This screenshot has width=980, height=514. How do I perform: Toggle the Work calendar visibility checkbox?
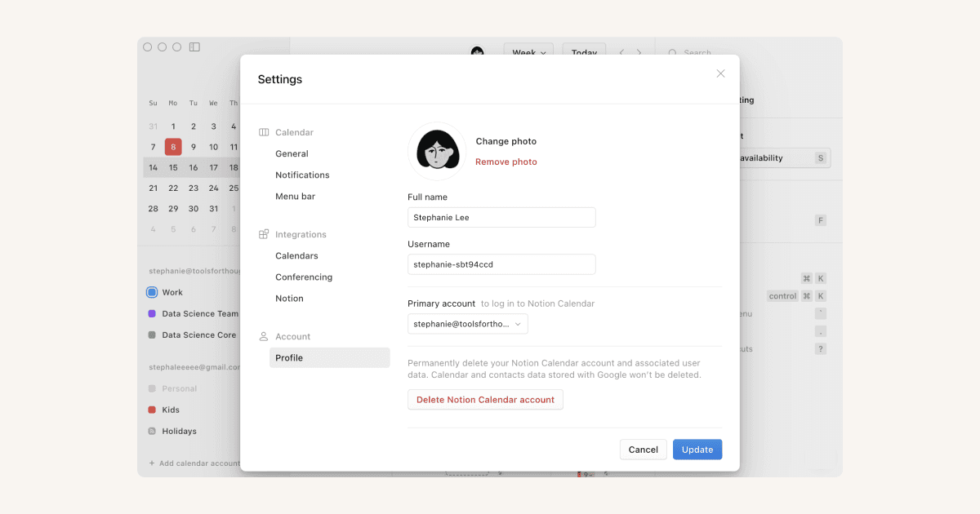tap(152, 292)
